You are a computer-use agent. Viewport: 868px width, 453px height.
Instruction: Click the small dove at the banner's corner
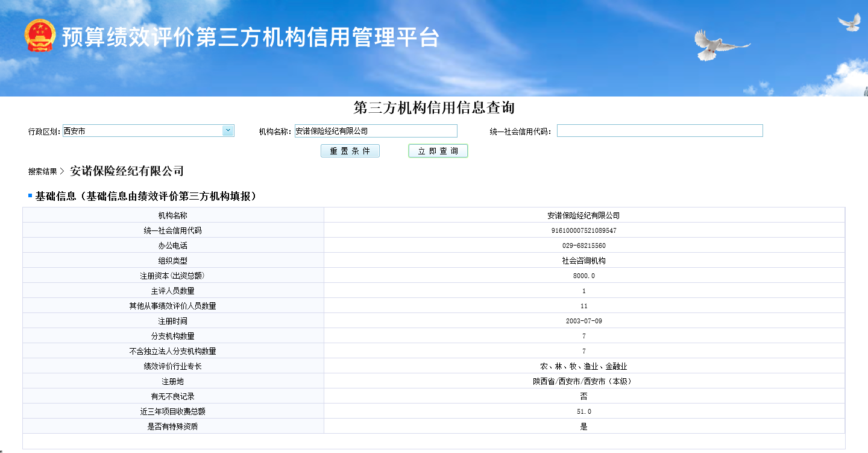pyautogui.click(x=850, y=22)
